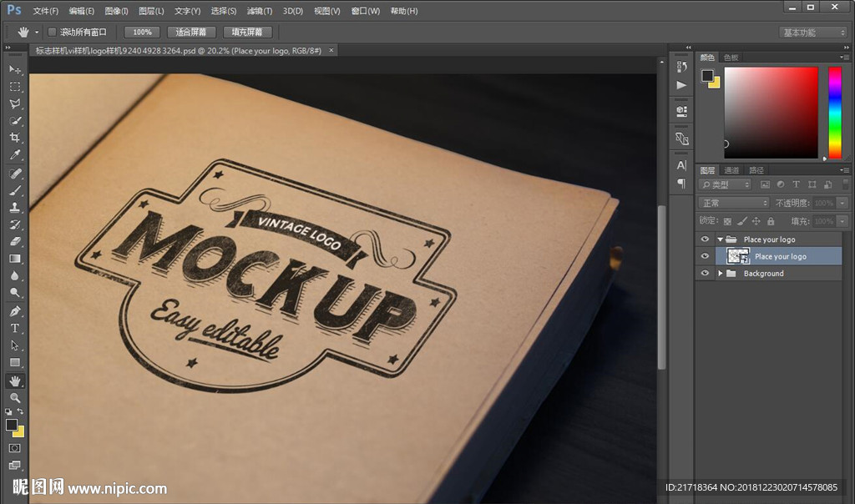Select the Move tool
This screenshot has width=855, height=504.
coord(15,69)
